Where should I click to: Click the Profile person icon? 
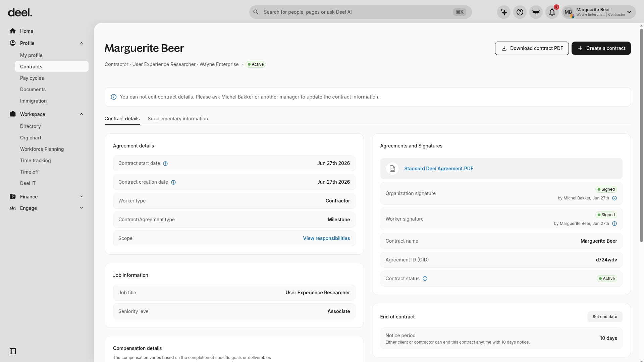coord(13,43)
